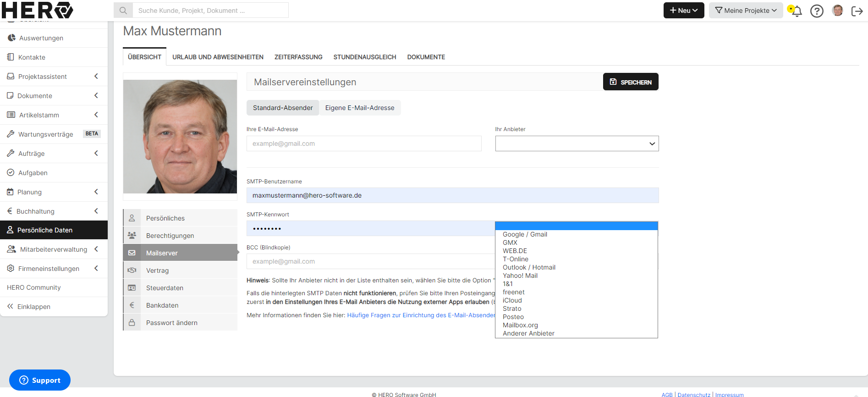Click the Projektassistent inbox icon
Viewport: 868px width, 397px height.
(x=11, y=76)
